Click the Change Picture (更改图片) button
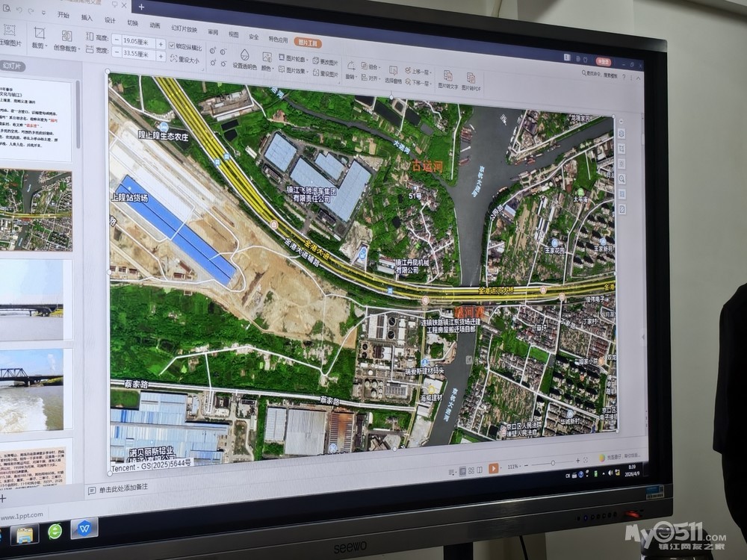The width and height of the screenshot is (747, 560). 326,61
